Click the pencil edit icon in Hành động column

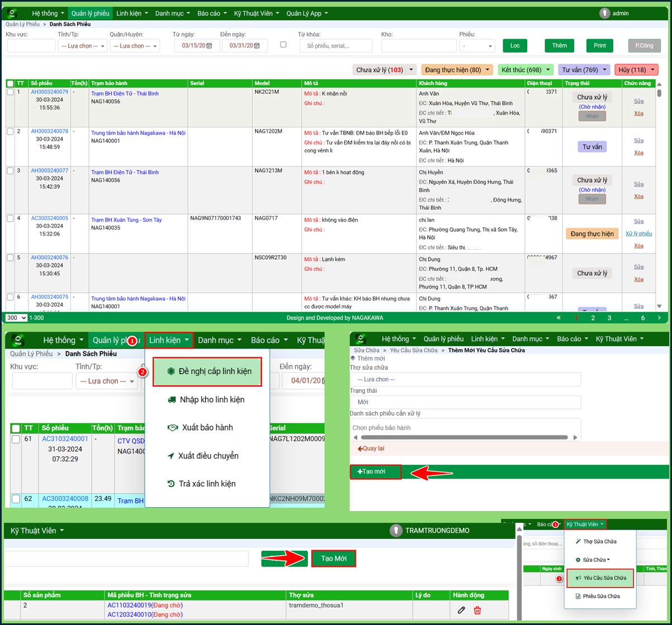(x=461, y=610)
